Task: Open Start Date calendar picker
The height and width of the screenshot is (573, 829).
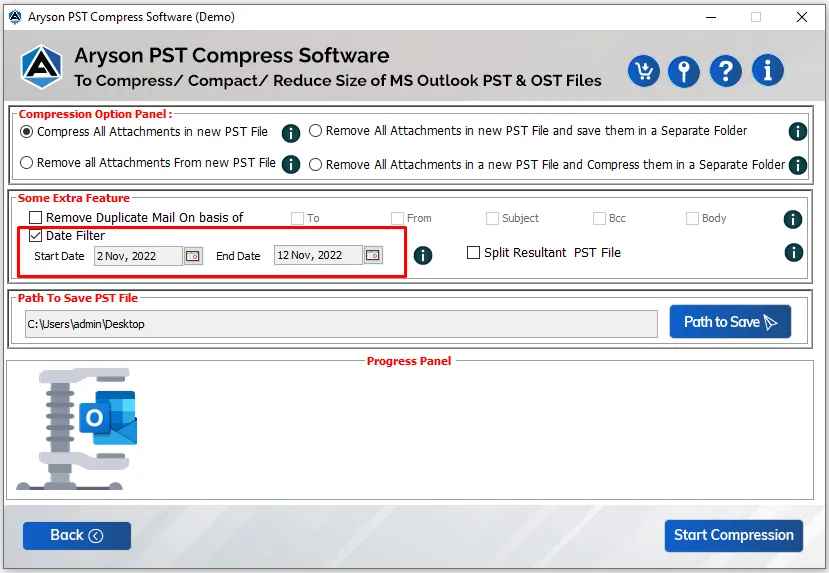Action: 193,256
